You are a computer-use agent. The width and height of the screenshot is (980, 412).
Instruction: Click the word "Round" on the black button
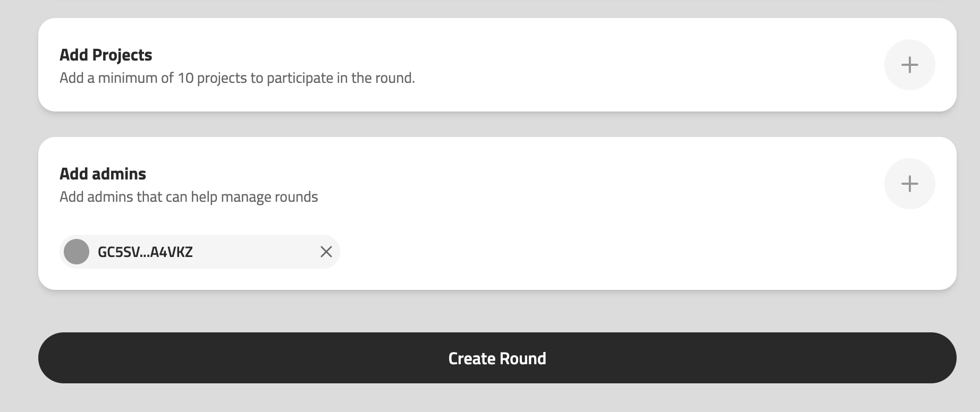pyautogui.click(x=523, y=358)
